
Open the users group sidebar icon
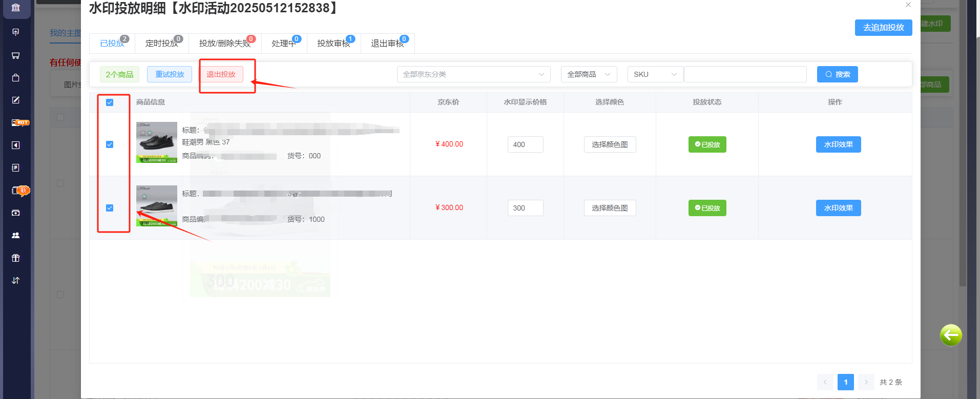point(16,236)
